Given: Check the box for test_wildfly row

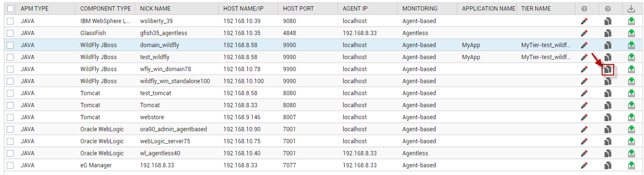Looking at the screenshot, I should pyautogui.click(x=11, y=57).
